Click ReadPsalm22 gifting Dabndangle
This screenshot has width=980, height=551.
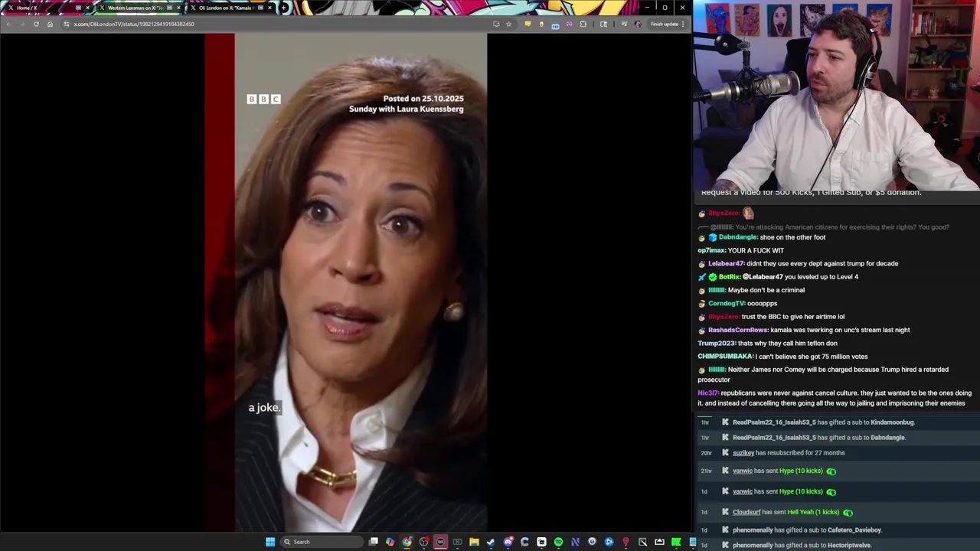(774, 438)
